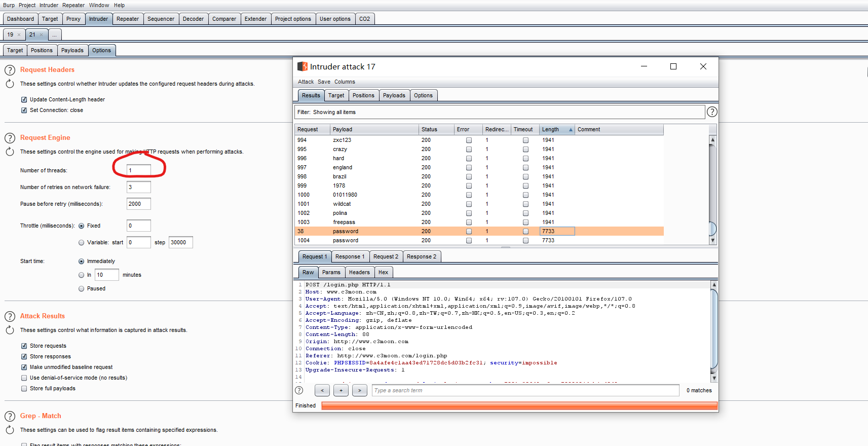Screen dimensions: 868x446
Task: Click the Request Headers help icon
Action: (10, 70)
